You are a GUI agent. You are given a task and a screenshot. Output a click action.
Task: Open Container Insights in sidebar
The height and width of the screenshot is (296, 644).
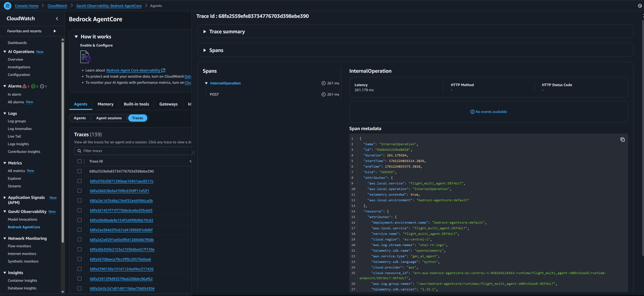tap(23, 281)
